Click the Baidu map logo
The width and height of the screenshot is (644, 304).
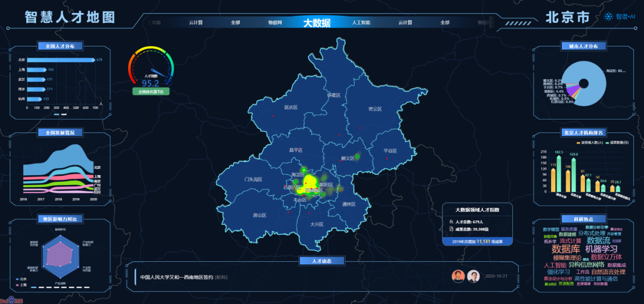(11, 300)
